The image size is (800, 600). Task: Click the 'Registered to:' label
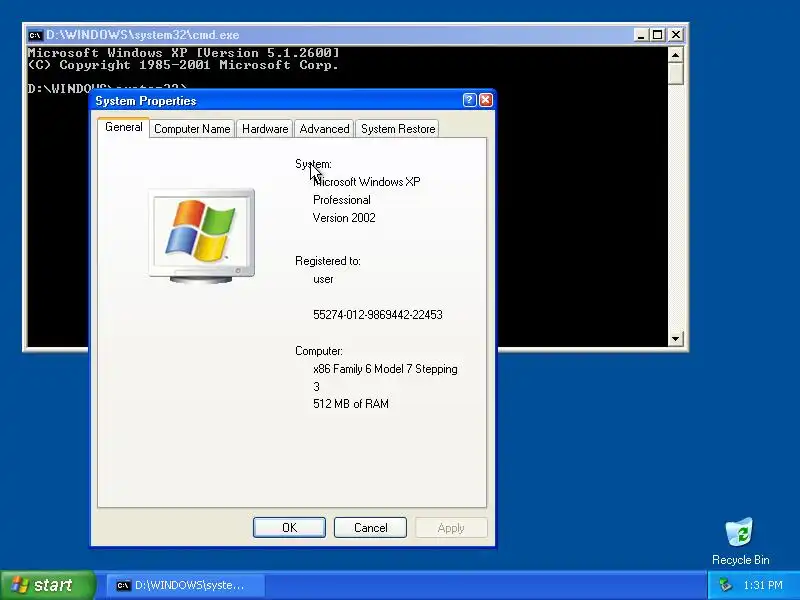point(328,261)
